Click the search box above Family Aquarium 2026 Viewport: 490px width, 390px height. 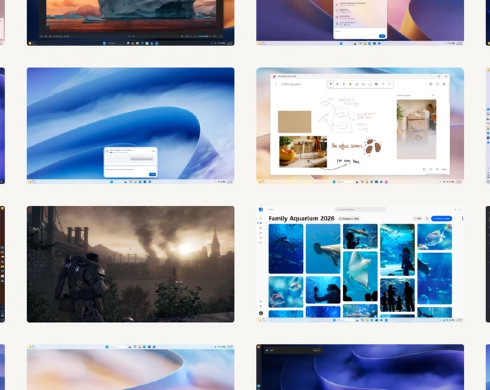(x=360, y=209)
